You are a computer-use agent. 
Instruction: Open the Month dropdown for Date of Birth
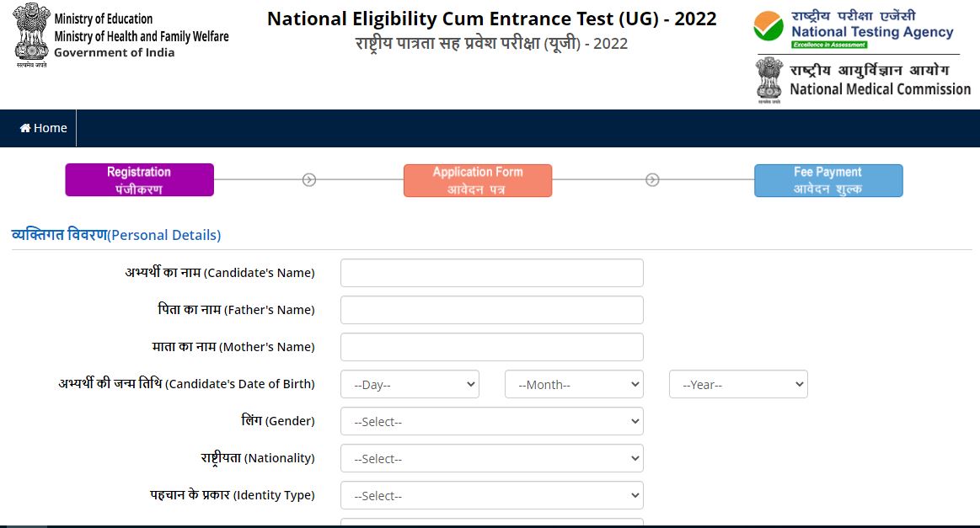pyautogui.click(x=574, y=384)
